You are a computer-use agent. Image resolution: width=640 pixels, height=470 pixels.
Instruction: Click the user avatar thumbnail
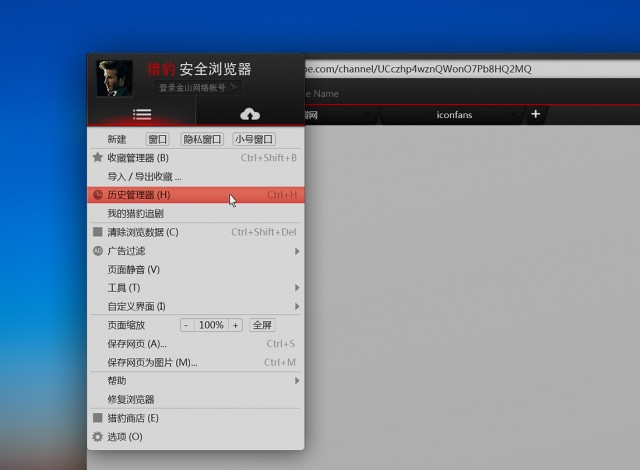(114, 78)
